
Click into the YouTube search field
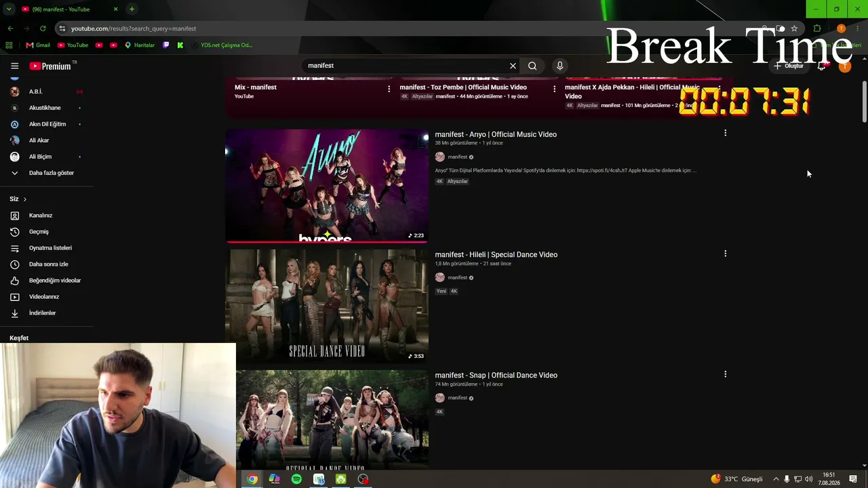[x=406, y=66]
